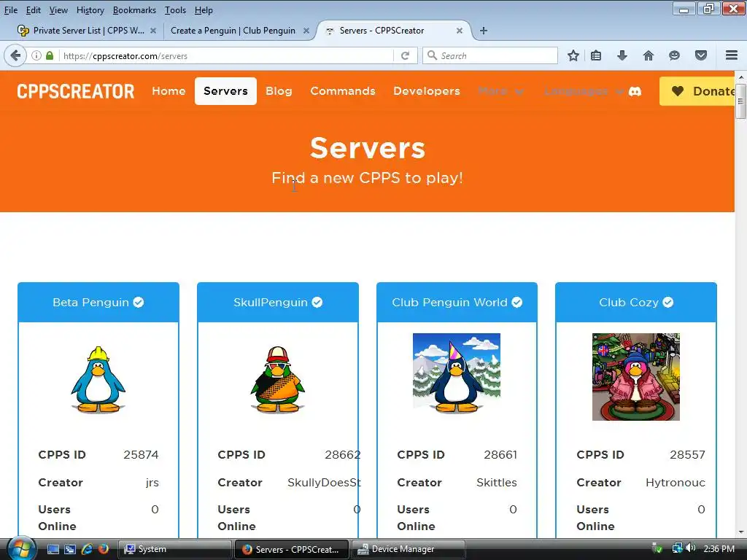This screenshot has height=560, width=747.
Task: Open the Beta Penguin server title
Action: click(x=90, y=303)
